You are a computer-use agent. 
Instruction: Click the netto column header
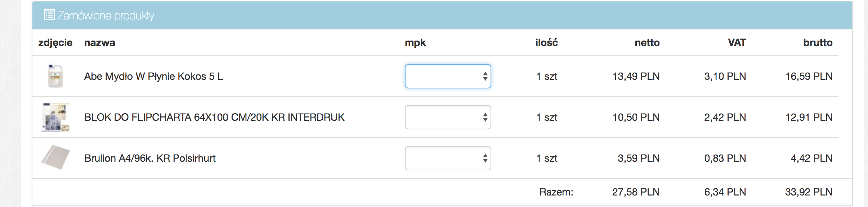pos(647,43)
